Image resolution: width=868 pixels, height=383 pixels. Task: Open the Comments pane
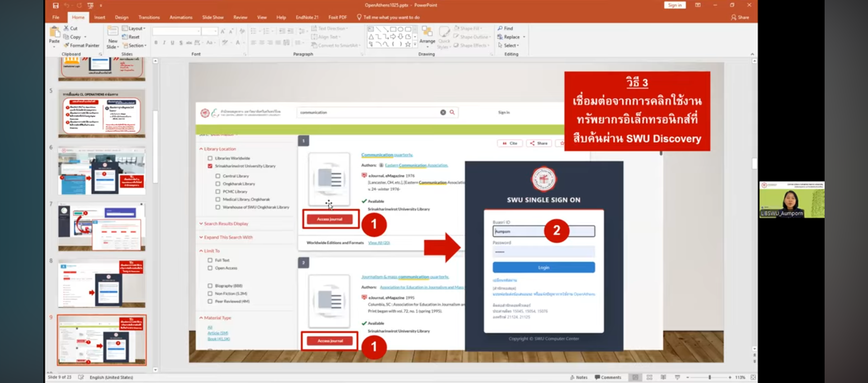coord(608,377)
